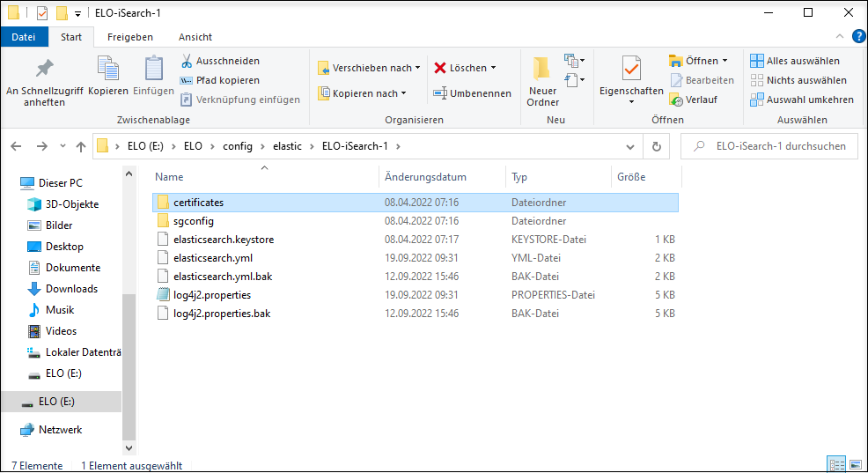Sort by Größe column header
The image size is (868, 473).
click(x=646, y=177)
